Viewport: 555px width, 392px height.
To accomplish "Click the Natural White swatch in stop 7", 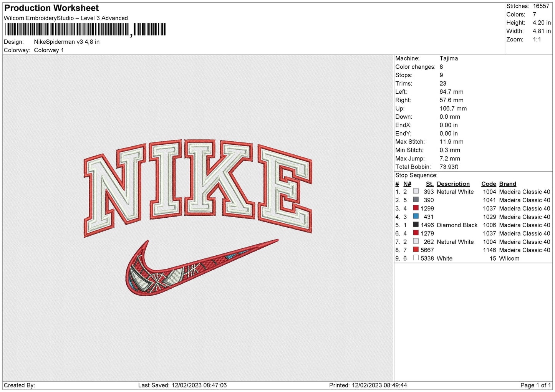I will coord(416,241).
